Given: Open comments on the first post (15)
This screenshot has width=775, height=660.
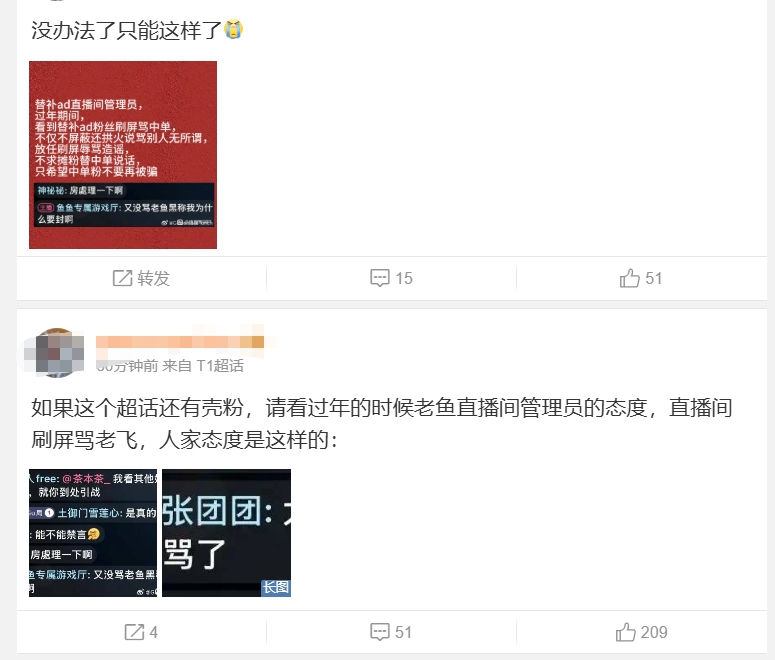Looking at the screenshot, I should pos(391,278).
